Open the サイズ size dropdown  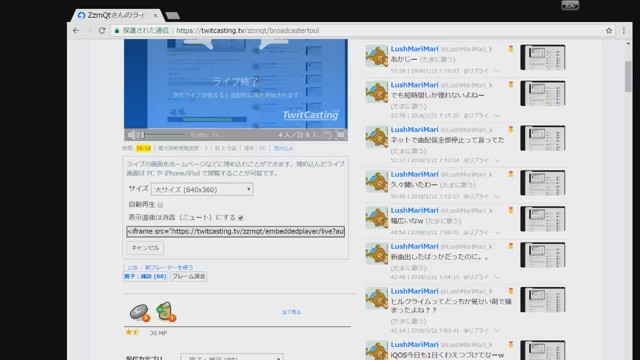click(x=202, y=189)
